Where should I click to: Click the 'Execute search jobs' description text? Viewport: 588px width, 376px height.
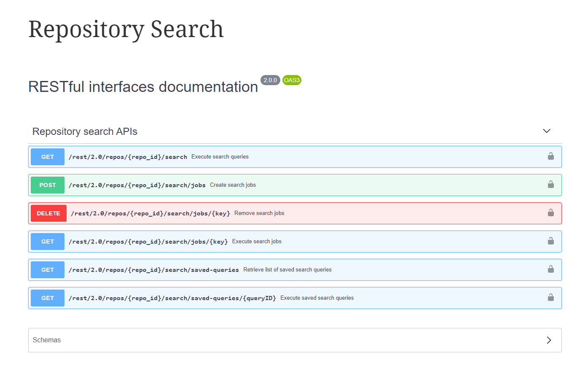tap(257, 242)
